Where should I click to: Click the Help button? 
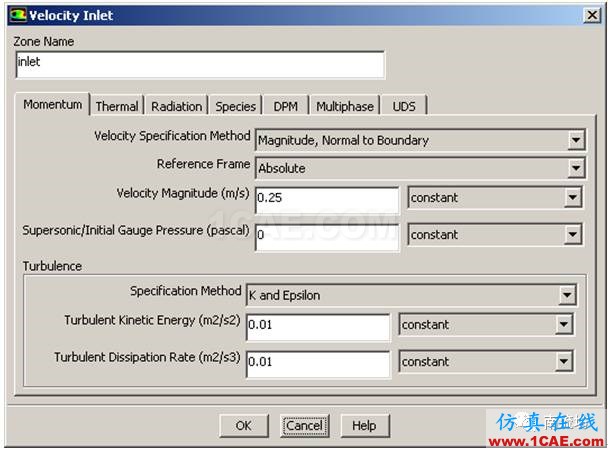[364, 426]
